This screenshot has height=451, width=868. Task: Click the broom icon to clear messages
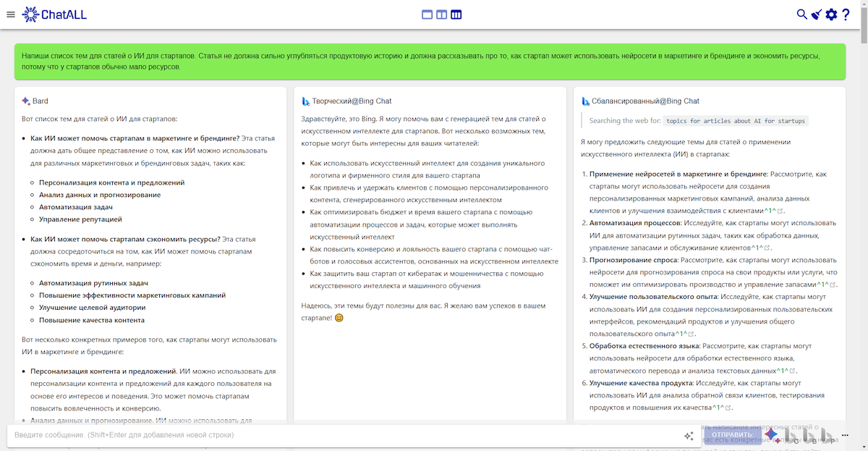[816, 14]
